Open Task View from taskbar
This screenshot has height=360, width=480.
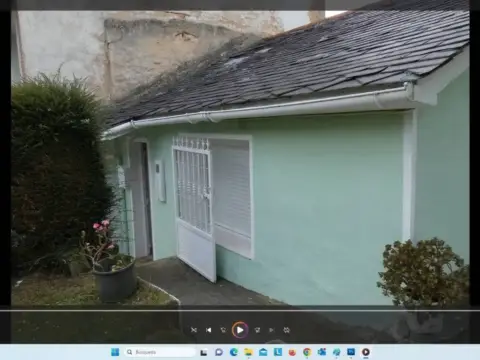[x=204, y=352]
